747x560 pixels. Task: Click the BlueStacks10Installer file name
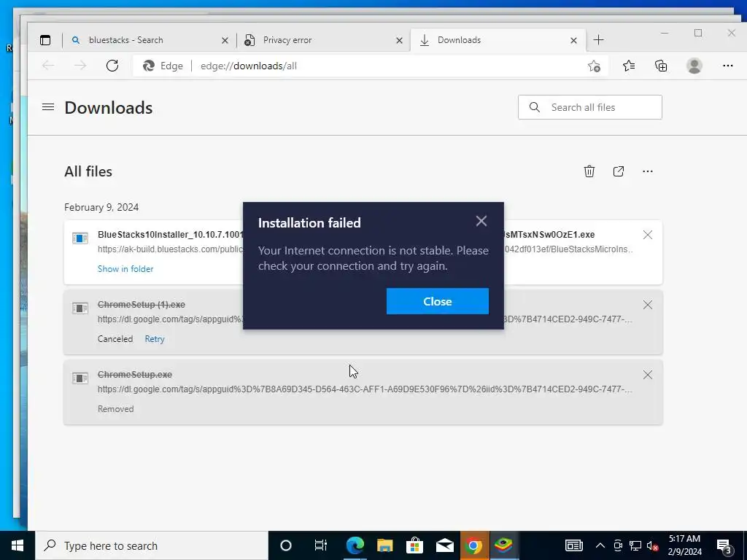(x=171, y=234)
